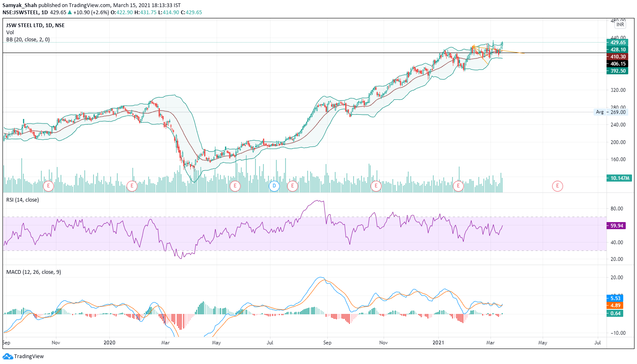Click the 392.50 lower band price tag
637x364 pixels.
point(617,71)
